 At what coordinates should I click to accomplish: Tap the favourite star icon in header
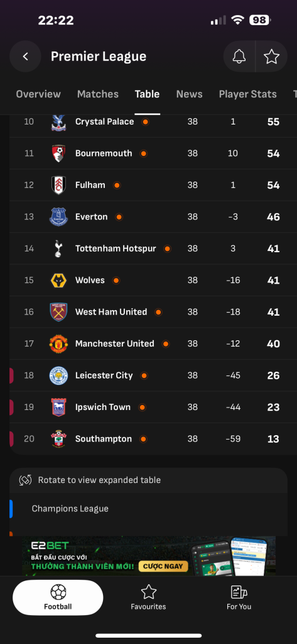click(x=271, y=57)
